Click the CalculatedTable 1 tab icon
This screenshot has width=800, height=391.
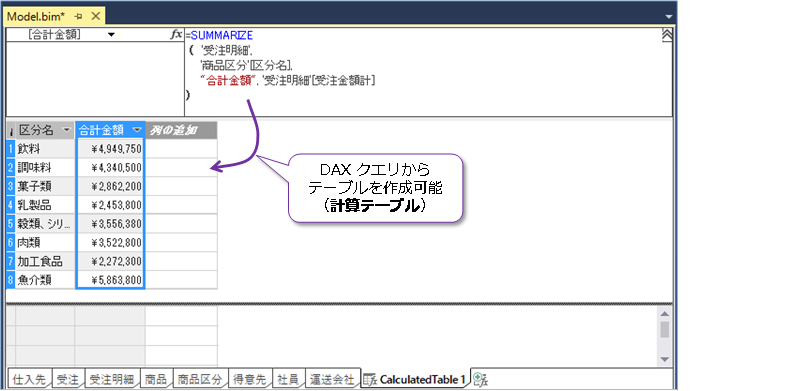(370, 379)
